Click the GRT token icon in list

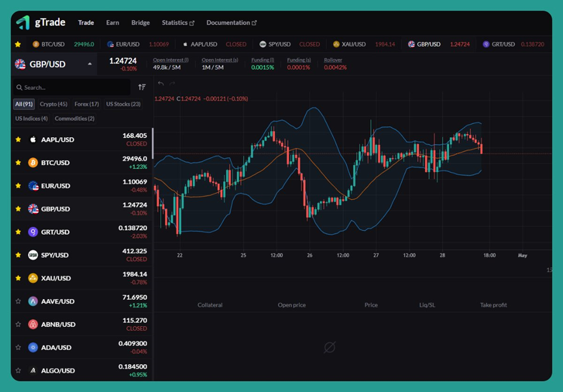[x=33, y=232]
